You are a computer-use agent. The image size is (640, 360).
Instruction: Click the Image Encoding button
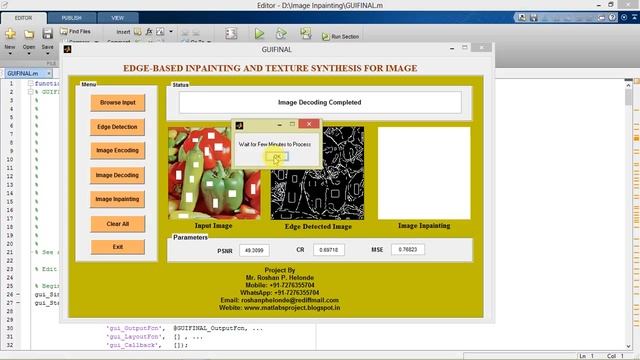(118, 151)
